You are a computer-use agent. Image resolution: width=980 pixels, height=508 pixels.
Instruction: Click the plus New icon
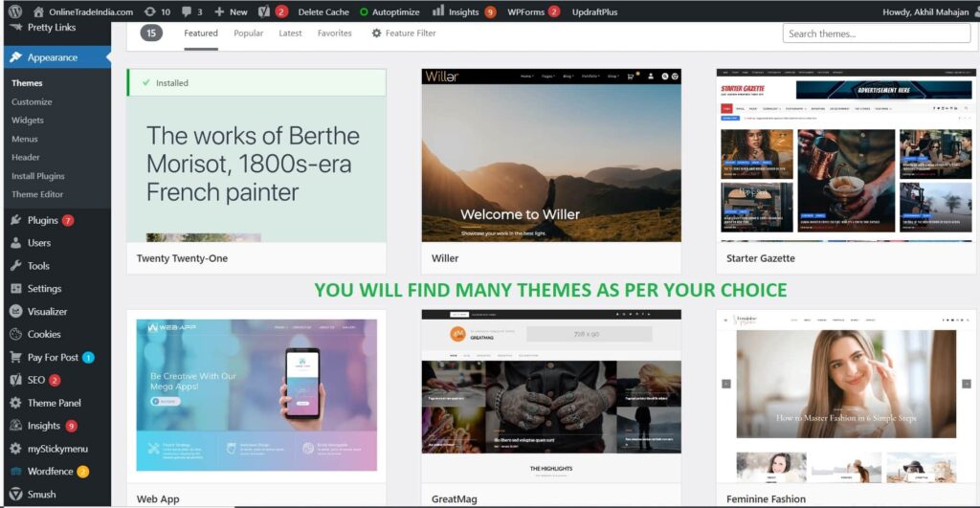(x=219, y=11)
